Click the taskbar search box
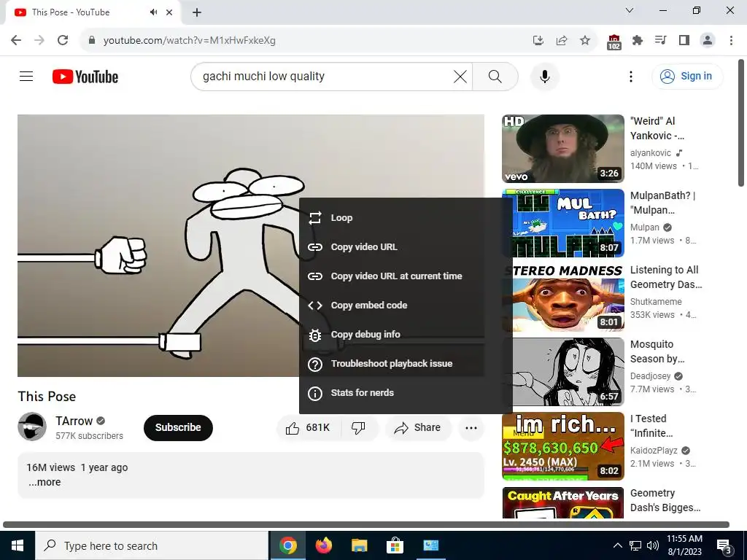The height and width of the screenshot is (560, 747). click(152, 545)
